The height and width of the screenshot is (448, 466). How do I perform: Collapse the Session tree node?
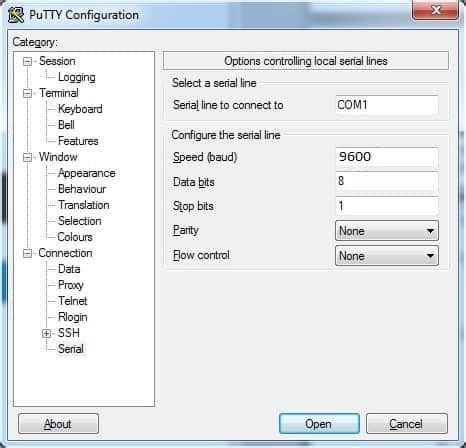pyautogui.click(x=27, y=61)
